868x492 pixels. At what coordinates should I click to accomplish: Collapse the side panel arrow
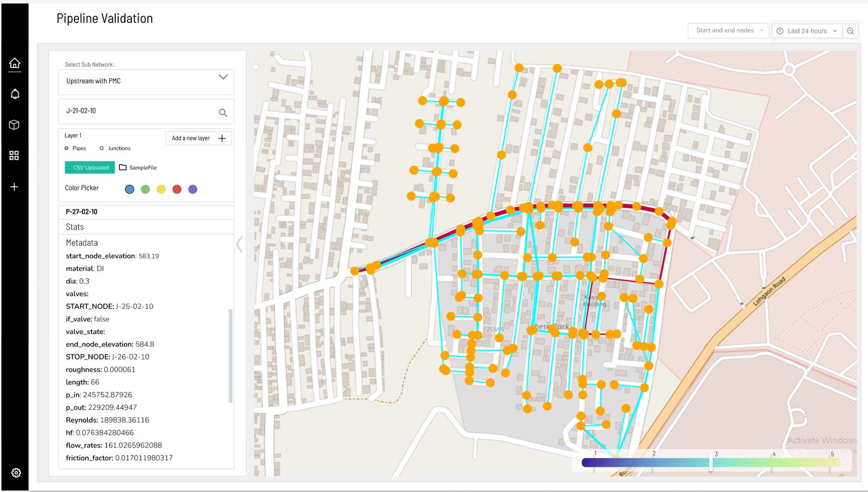239,244
